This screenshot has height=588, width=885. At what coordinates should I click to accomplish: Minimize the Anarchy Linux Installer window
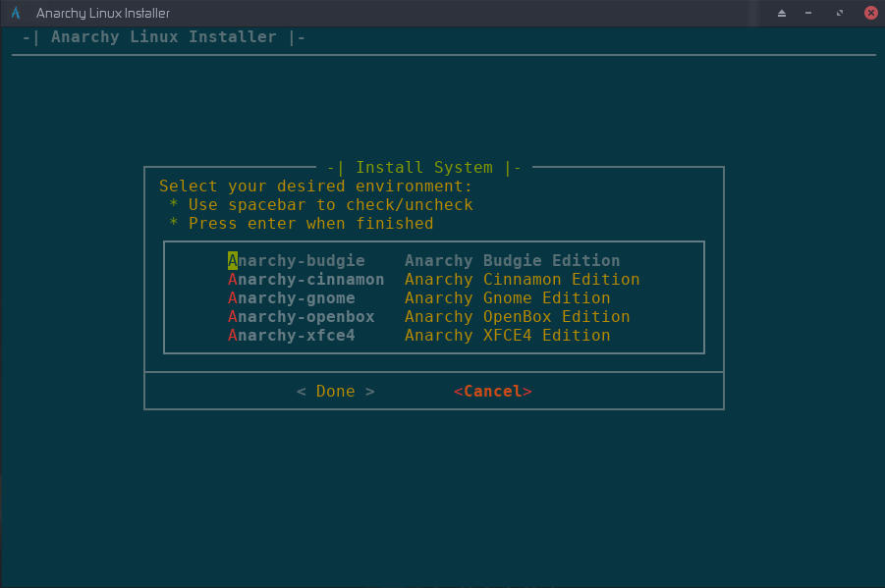pyautogui.click(x=810, y=13)
